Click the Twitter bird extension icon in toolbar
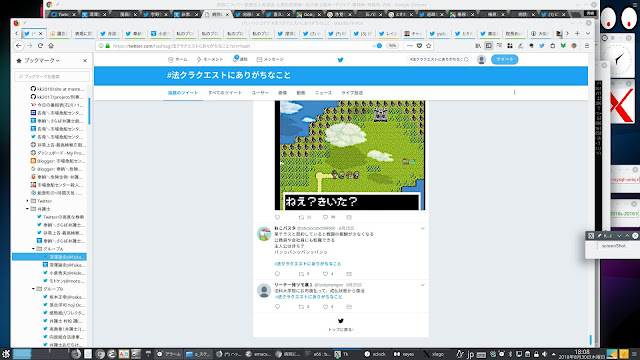This screenshot has height=360, width=640. click(x=542, y=46)
